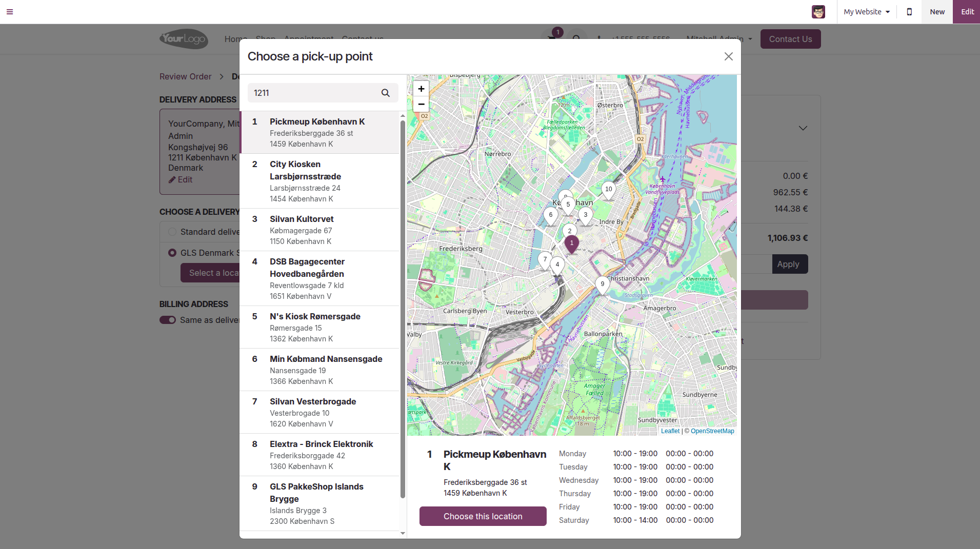The image size is (980, 549).
Task: Select map marker number 9
Action: pos(603,284)
